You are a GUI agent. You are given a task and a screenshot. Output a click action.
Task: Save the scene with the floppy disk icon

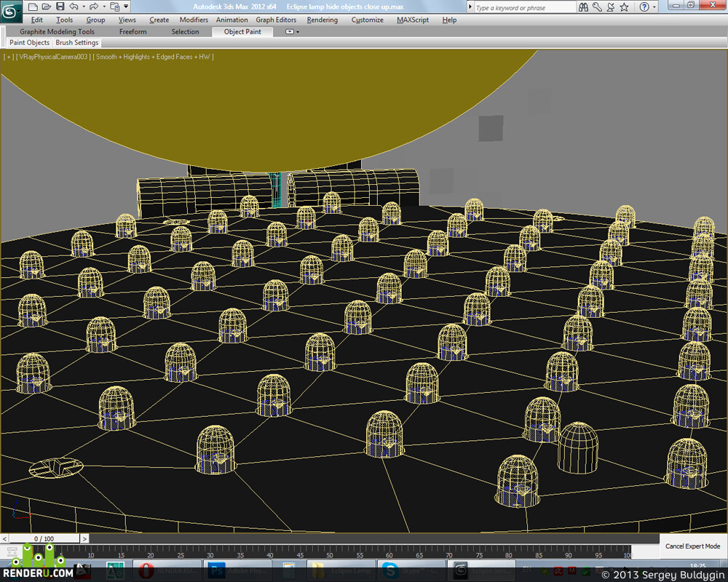click(60, 7)
